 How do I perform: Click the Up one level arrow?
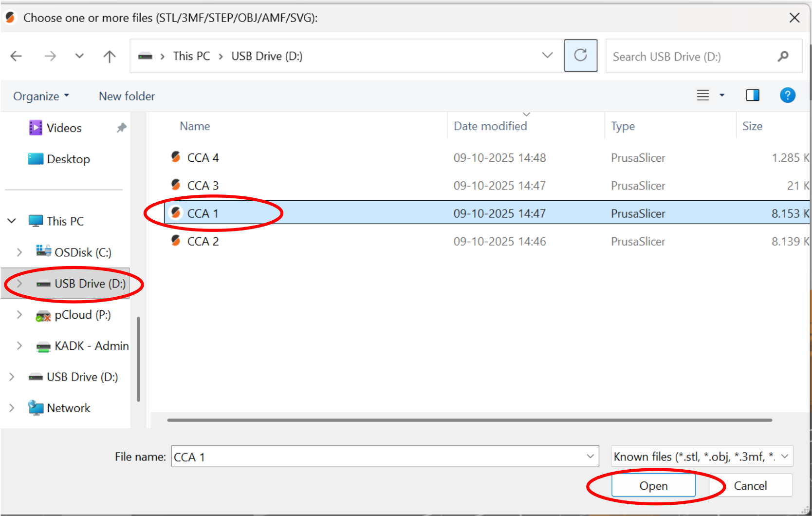110,57
